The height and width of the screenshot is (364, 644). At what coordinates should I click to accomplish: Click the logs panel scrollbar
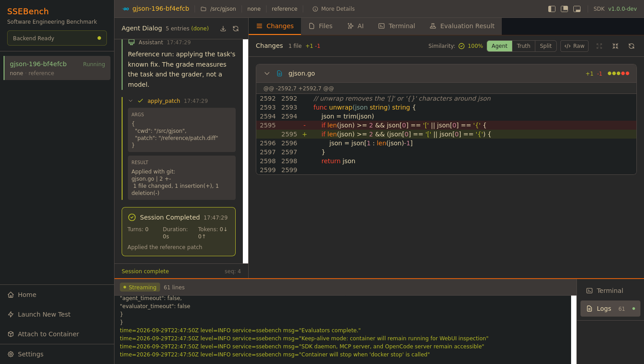(x=574, y=330)
